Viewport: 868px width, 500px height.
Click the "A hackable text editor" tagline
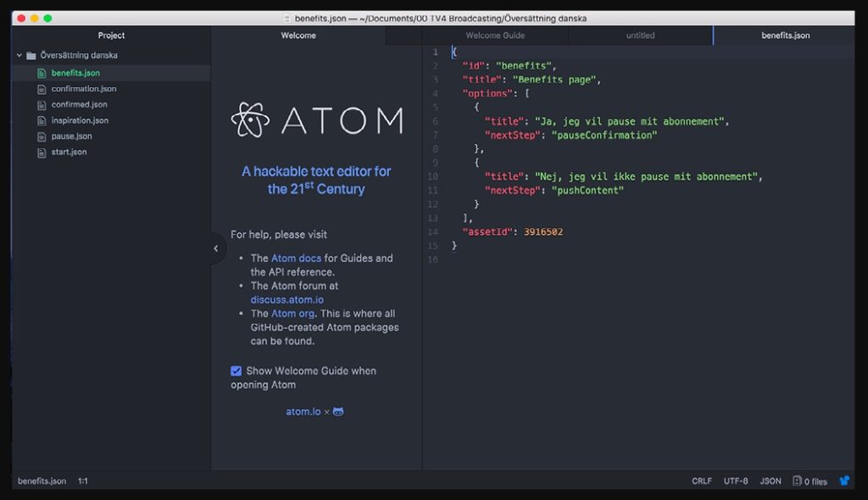pyautogui.click(x=316, y=180)
